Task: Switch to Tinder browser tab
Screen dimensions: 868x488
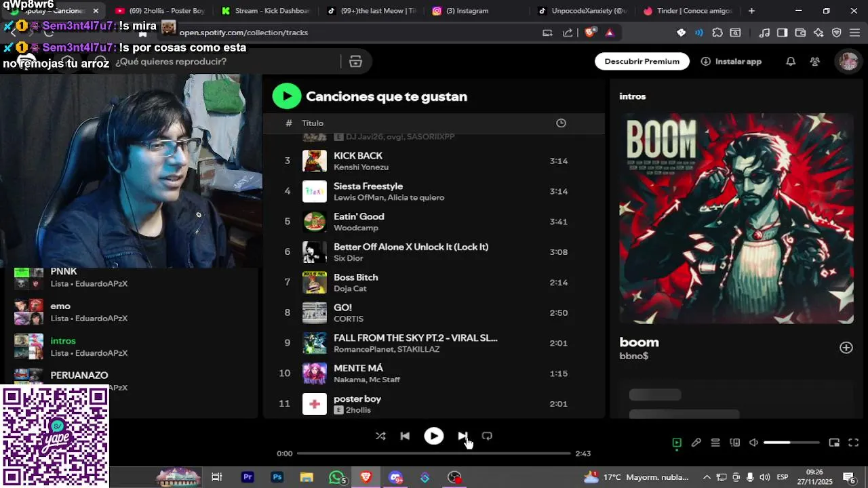Action: click(x=690, y=11)
